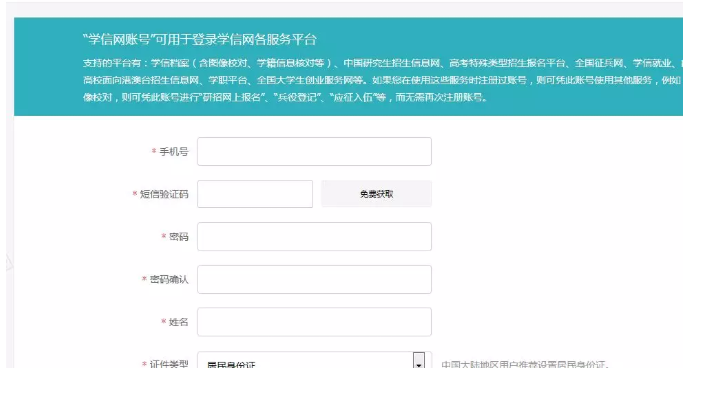This screenshot has width=703, height=396.
Task: Click the red asterisk beside 手机号
Action: click(154, 151)
